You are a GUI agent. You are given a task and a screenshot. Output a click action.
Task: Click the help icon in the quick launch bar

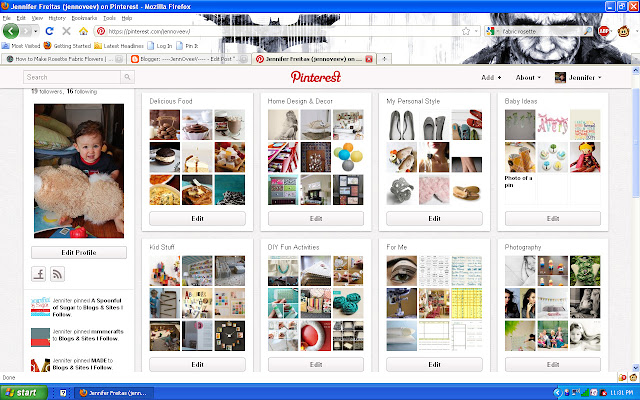pos(63,393)
